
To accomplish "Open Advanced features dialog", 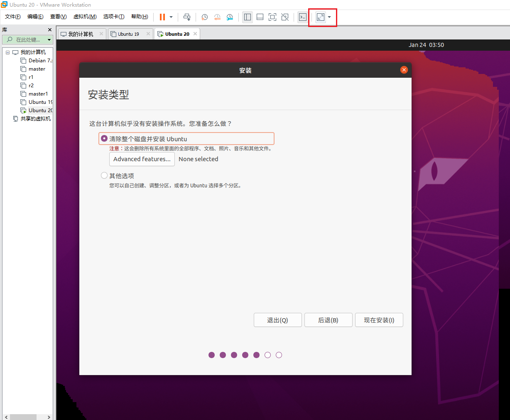I will coord(142,159).
